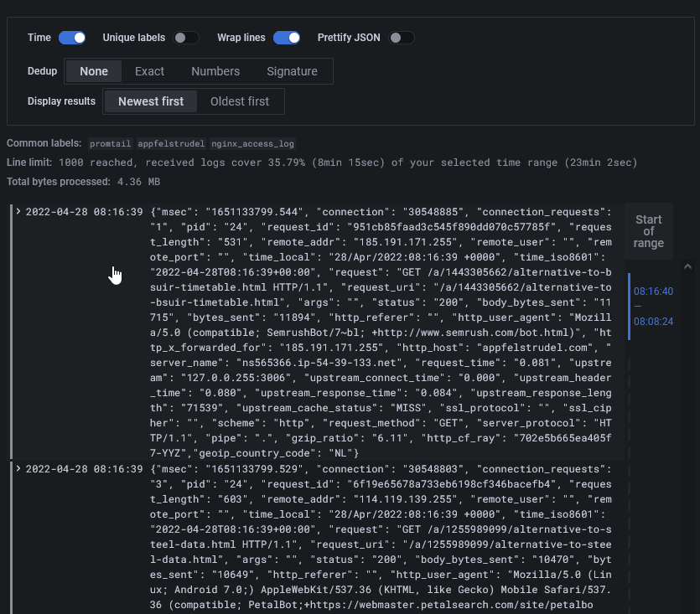Click the Start of range marker
The image size is (700, 614).
[x=649, y=231]
